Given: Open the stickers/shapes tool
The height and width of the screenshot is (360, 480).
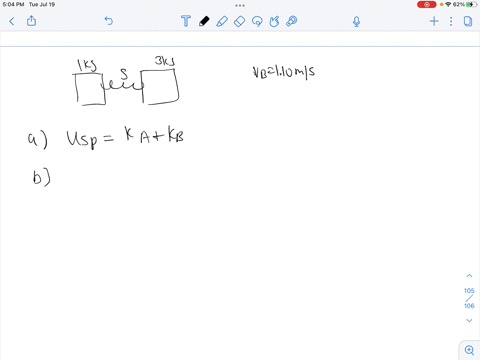Looking at the screenshot, I should 274,21.
